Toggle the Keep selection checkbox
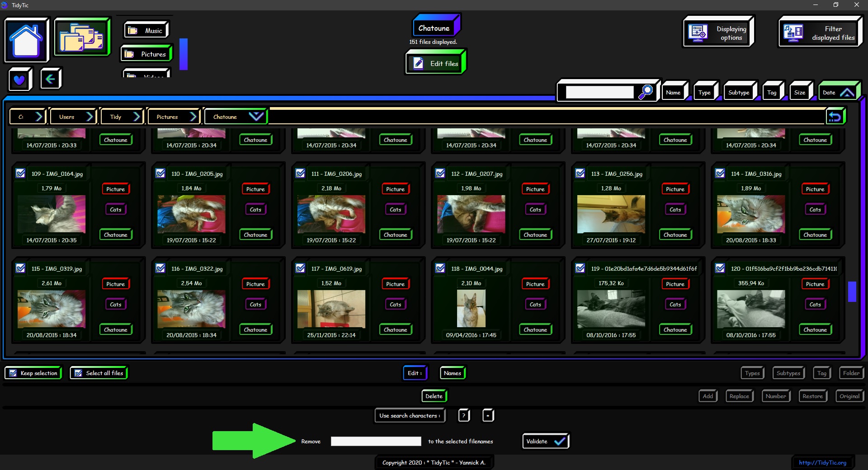The width and height of the screenshot is (868, 470). tap(13, 373)
